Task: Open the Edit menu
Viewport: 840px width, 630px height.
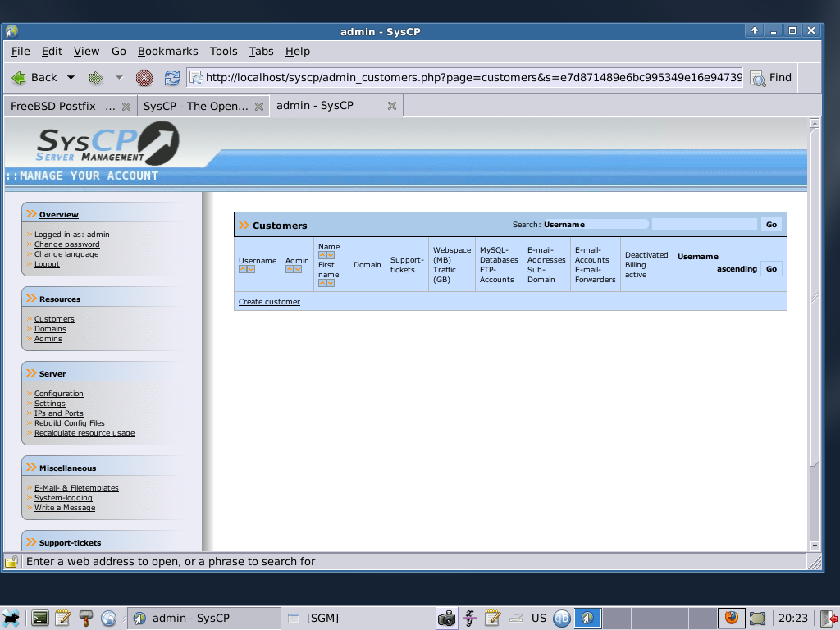Action: pyautogui.click(x=52, y=52)
